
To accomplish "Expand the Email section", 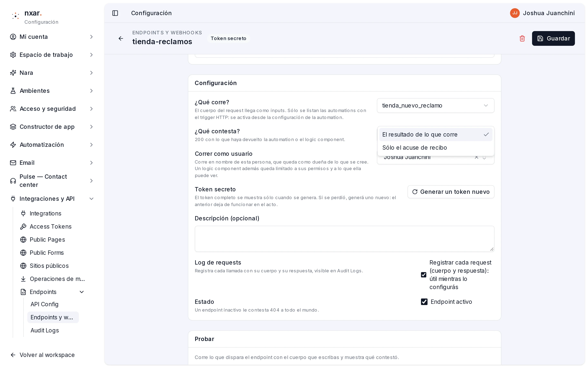I will click(52, 163).
